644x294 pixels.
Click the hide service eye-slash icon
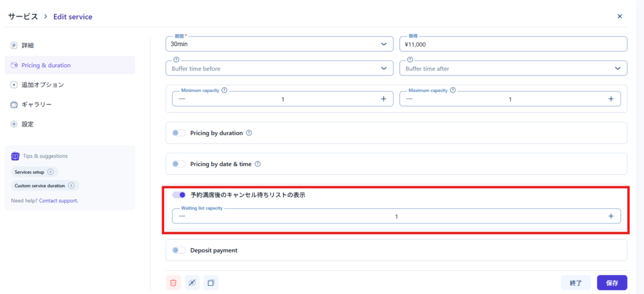(x=192, y=283)
